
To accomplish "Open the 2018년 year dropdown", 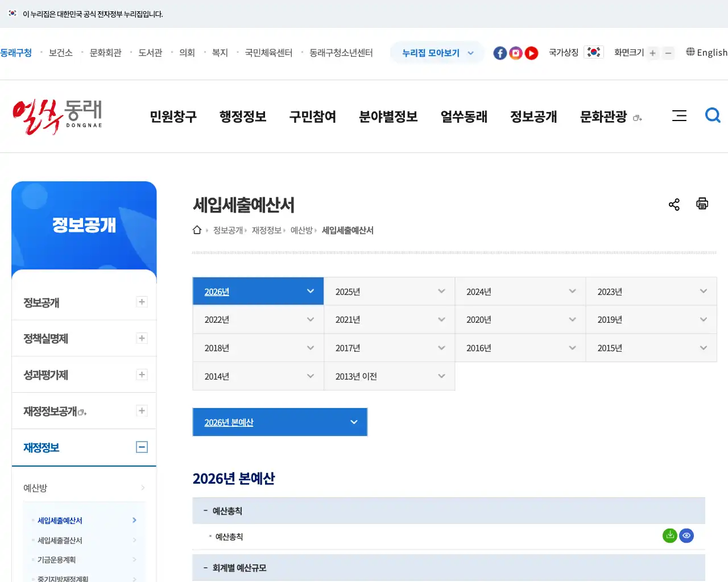I will tap(258, 348).
